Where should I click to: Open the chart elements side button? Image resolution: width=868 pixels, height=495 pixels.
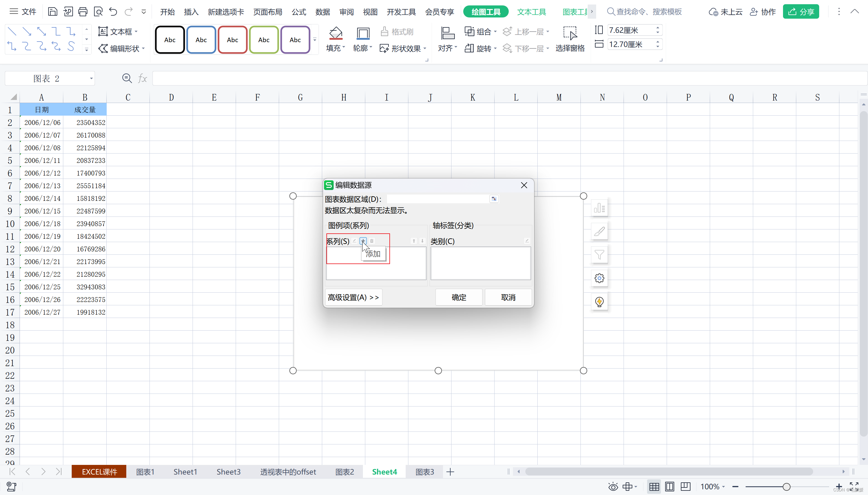[599, 208]
